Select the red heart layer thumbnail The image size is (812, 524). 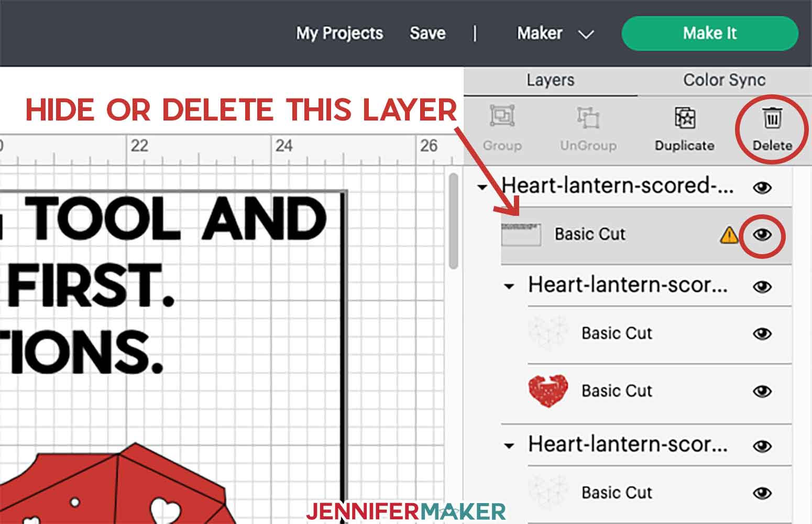(547, 391)
